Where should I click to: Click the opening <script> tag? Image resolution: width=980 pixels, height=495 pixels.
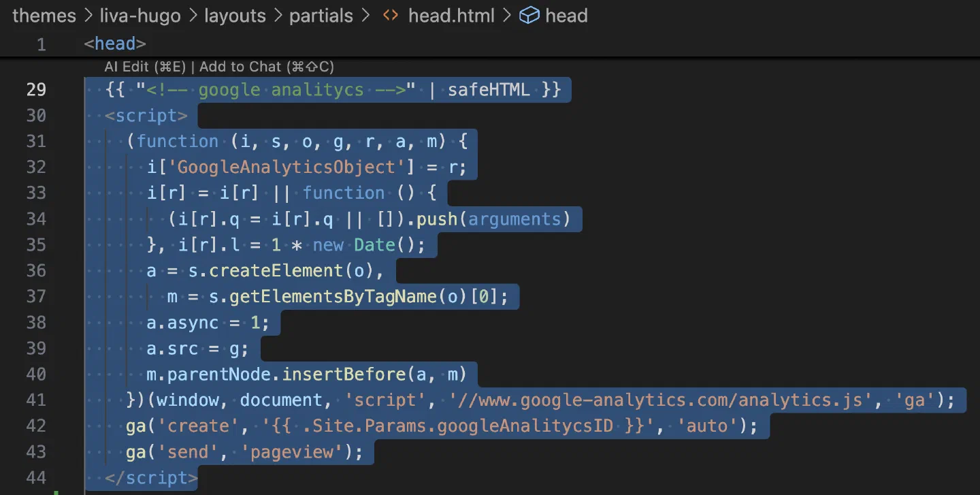tap(146, 115)
